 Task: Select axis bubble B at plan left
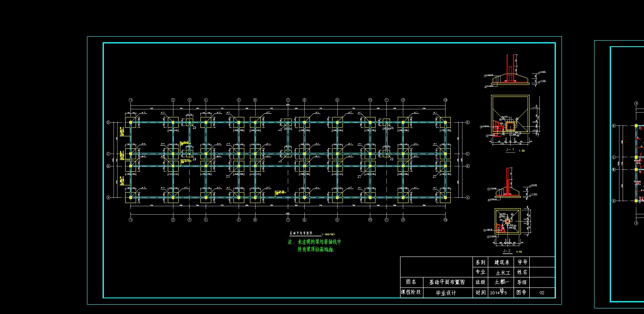coord(108,166)
